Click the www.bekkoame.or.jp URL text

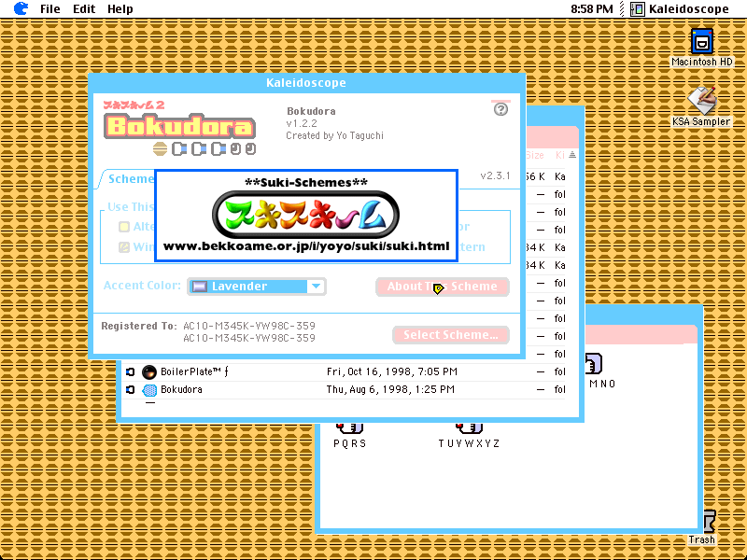pyautogui.click(x=306, y=246)
